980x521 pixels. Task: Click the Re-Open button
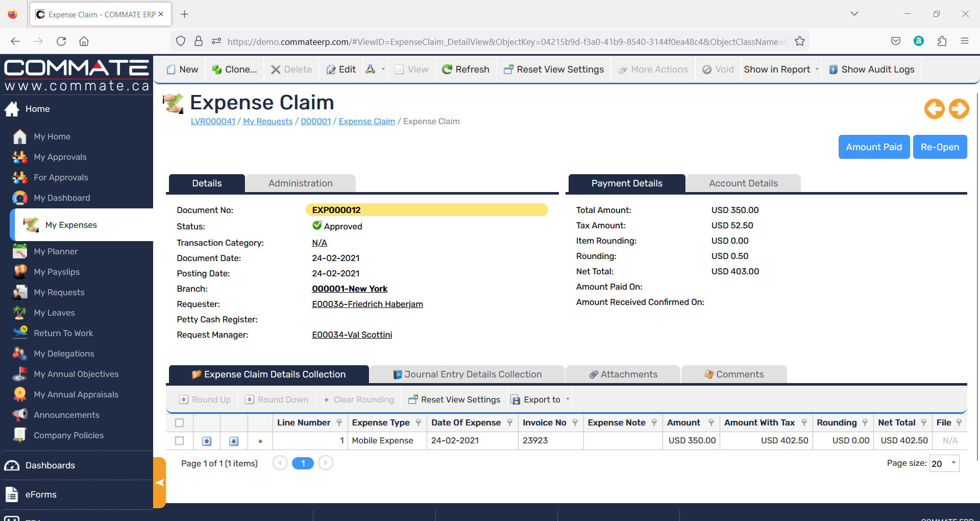(x=940, y=147)
